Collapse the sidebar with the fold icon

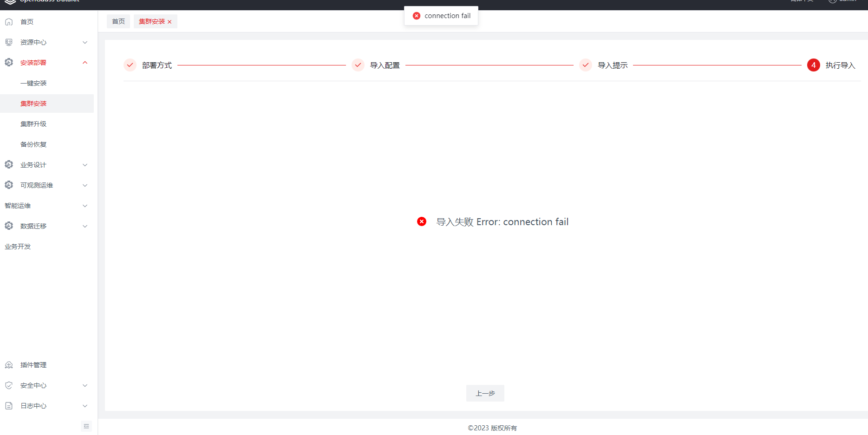[x=86, y=426]
